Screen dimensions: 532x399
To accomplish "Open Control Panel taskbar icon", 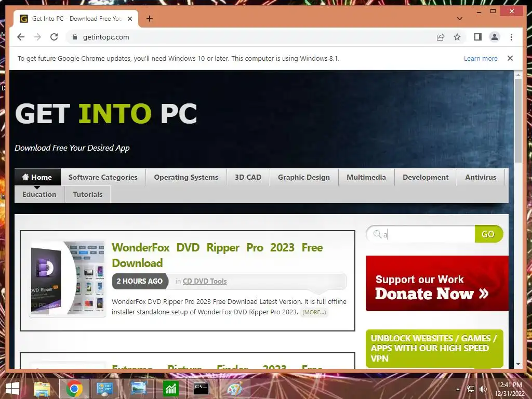I will [x=105, y=389].
